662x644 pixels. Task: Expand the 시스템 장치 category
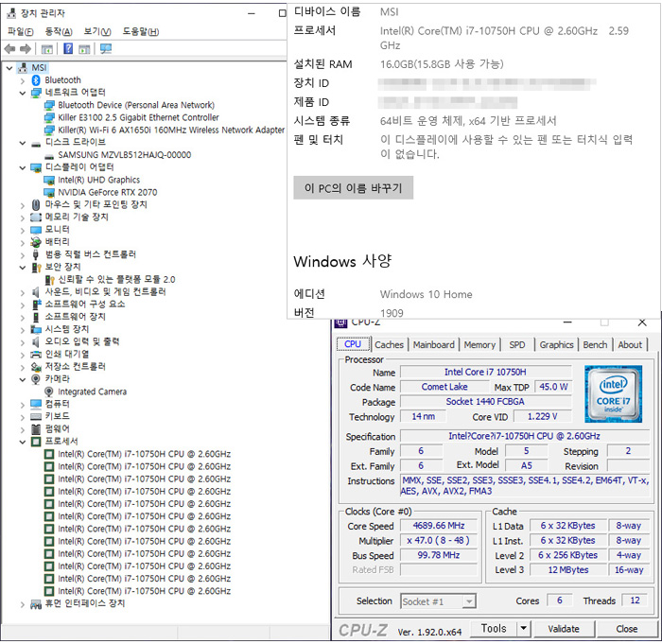coord(23,330)
